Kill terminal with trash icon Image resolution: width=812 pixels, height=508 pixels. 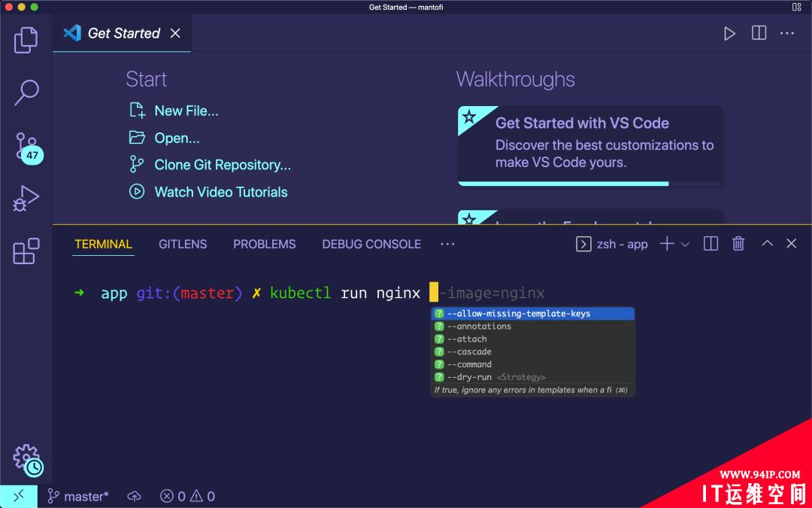(738, 244)
